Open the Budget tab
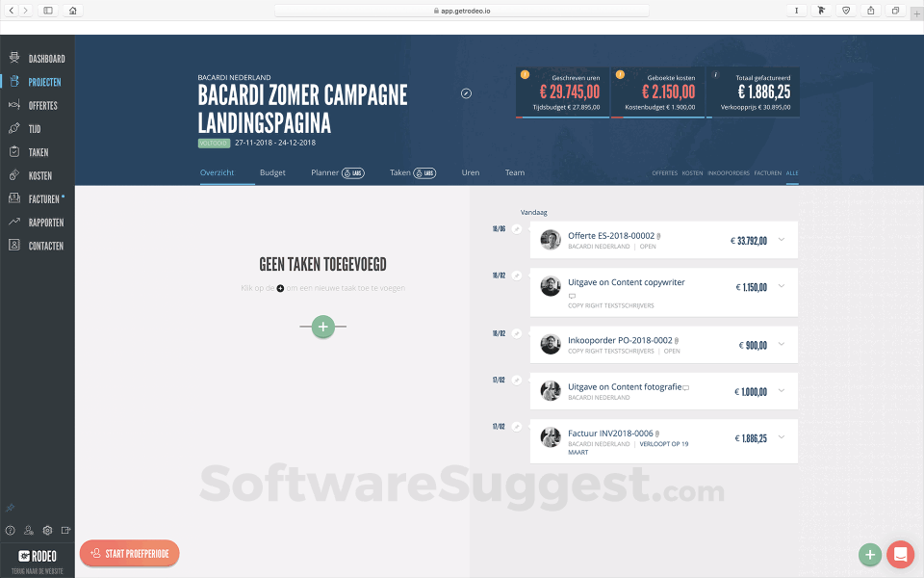Viewport: 924px width, 578px height. point(272,172)
